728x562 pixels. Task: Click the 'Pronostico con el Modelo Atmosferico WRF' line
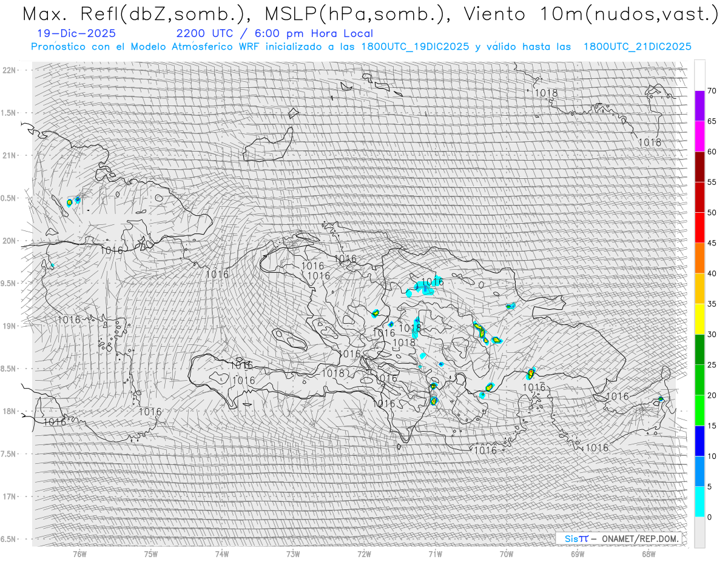pos(361,47)
